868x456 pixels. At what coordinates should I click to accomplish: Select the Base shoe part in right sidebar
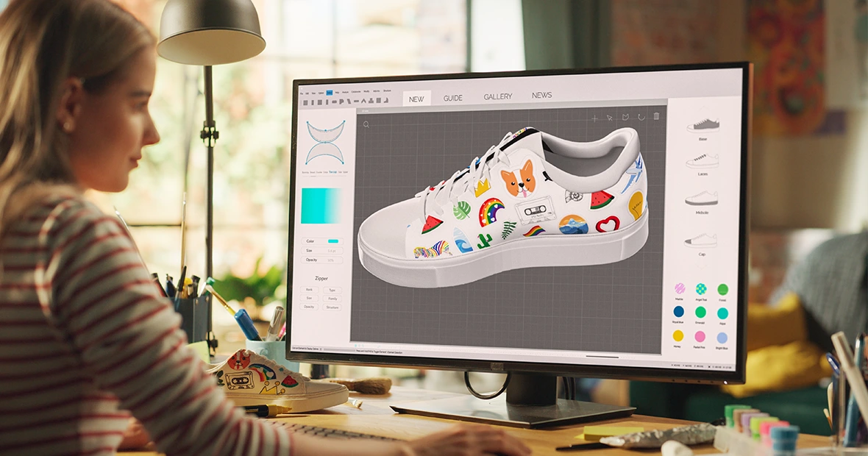pyautogui.click(x=702, y=127)
